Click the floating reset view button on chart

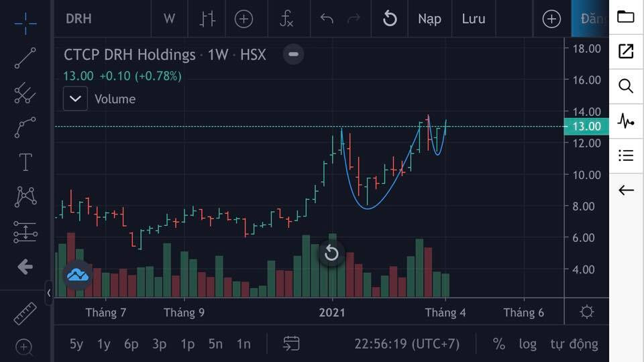click(x=331, y=253)
